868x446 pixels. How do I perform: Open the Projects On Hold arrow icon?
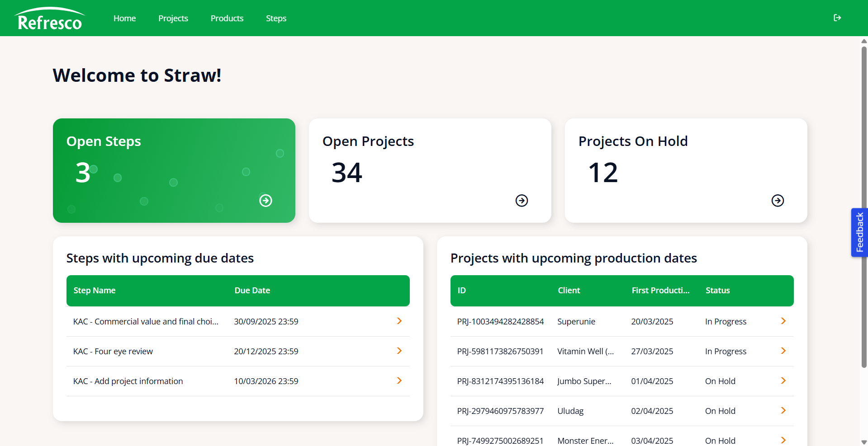(778, 200)
